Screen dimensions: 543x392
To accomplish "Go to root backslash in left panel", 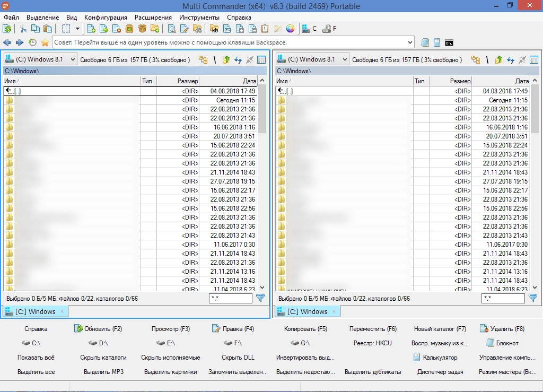I will click(215, 60).
